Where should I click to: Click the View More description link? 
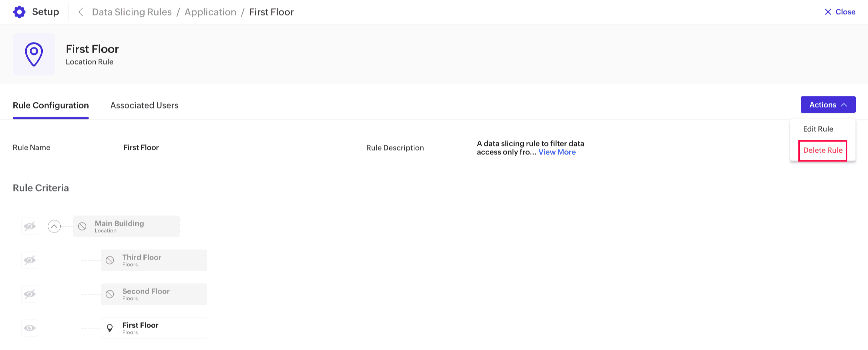tap(557, 152)
